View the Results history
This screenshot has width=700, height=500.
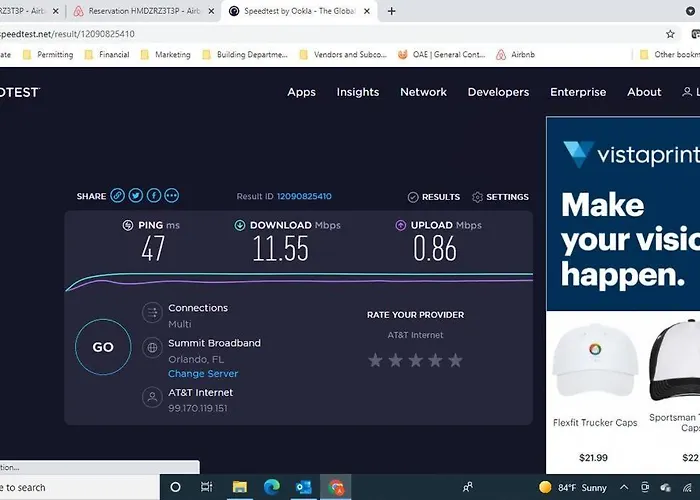coord(433,197)
